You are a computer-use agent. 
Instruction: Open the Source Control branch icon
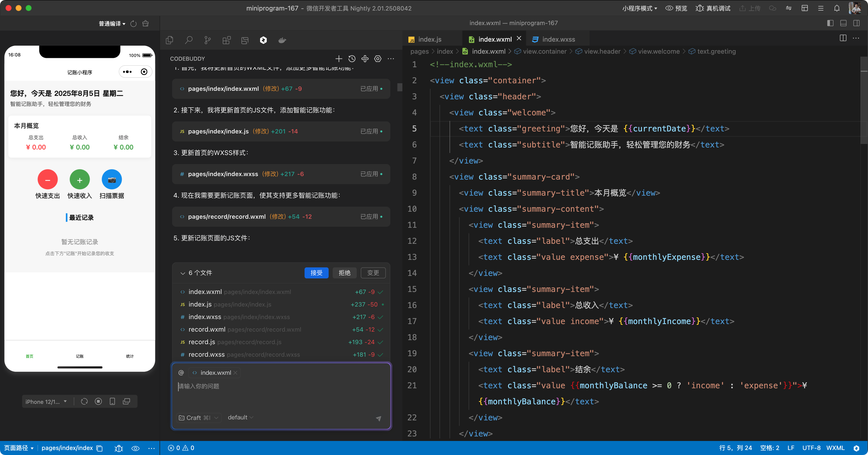(x=207, y=40)
